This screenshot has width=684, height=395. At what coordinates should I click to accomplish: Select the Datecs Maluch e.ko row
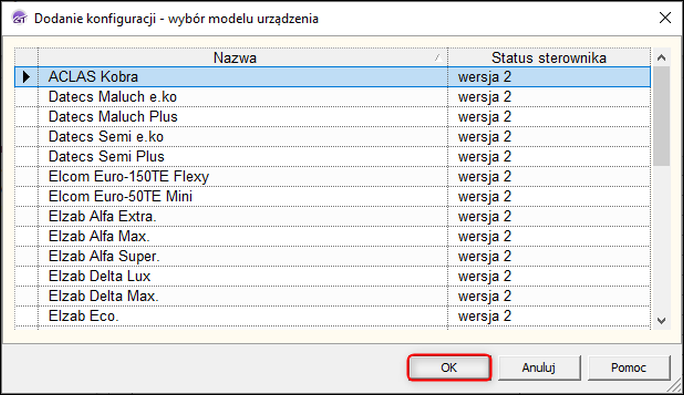click(x=332, y=97)
